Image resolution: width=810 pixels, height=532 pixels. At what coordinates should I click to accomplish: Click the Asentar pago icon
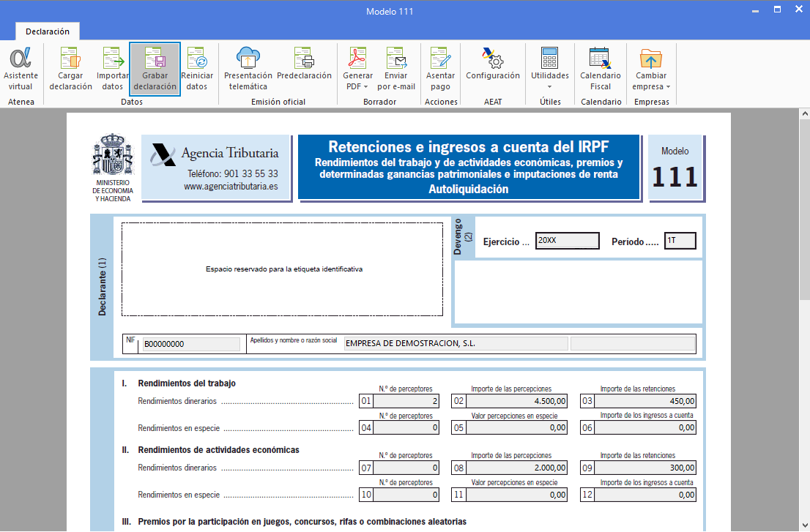pyautogui.click(x=441, y=58)
